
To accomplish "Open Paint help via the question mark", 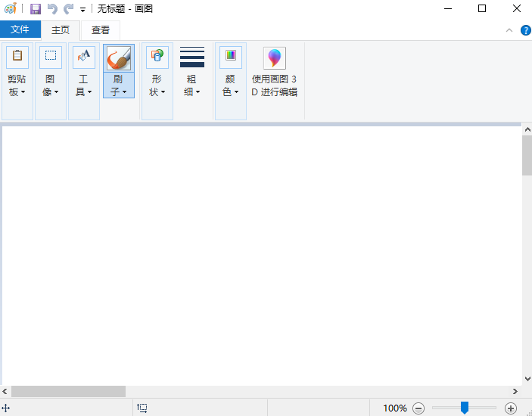I will point(525,30).
